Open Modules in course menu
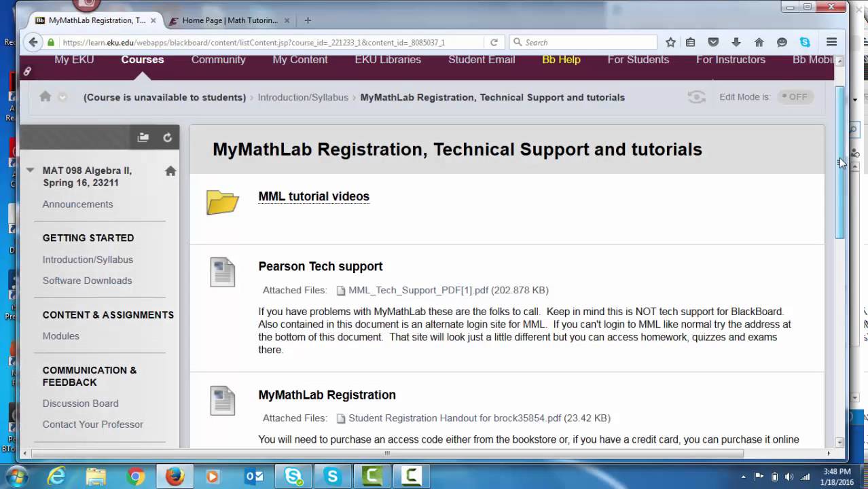868x489 pixels. 60,336
